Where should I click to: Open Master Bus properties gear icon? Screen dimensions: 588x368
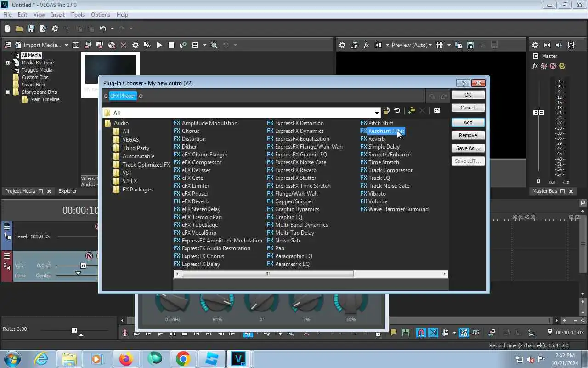click(535, 45)
